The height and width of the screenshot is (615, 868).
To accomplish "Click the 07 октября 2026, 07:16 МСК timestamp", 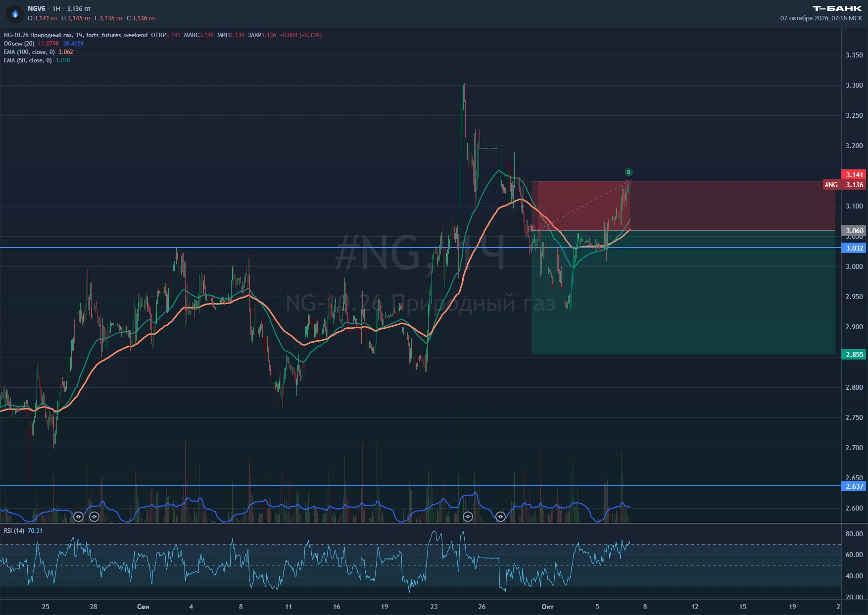I will (x=821, y=18).
